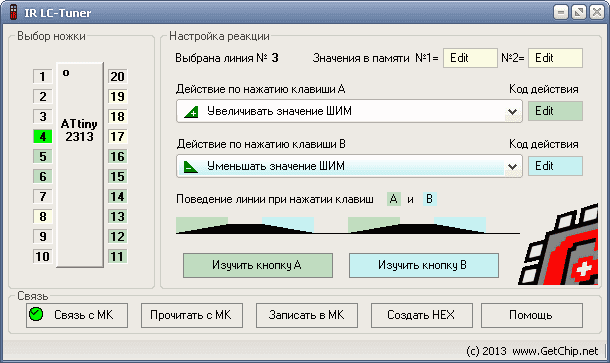Open 'Помощь' help button
The image size is (610, 363).
click(x=532, y=315)
